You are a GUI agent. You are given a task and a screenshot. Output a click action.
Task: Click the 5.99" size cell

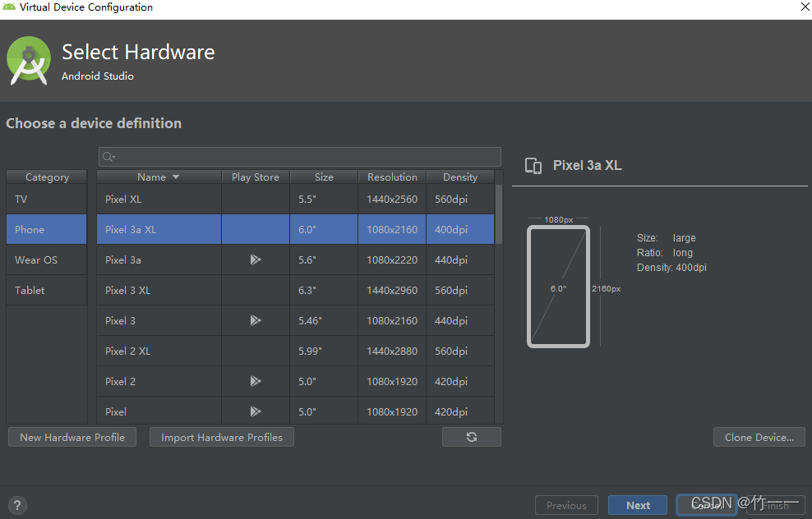[x=324, y=351]
